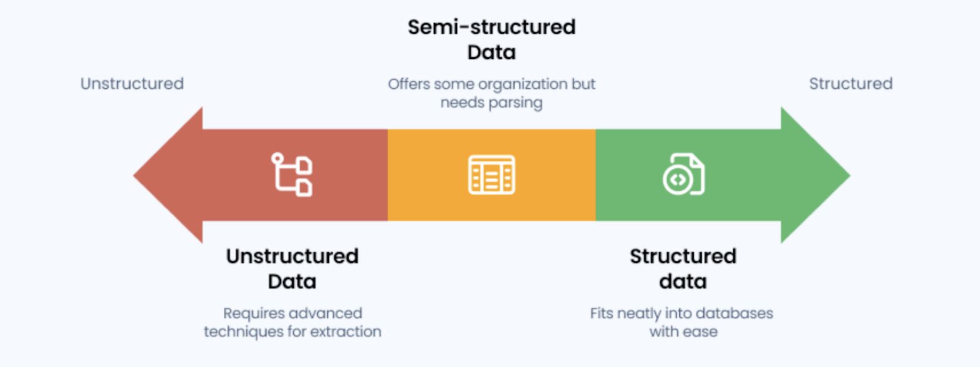This screenshot has height=367, width=980.
Task: Select the table list icon in orange section
Action: coord(491,175)
